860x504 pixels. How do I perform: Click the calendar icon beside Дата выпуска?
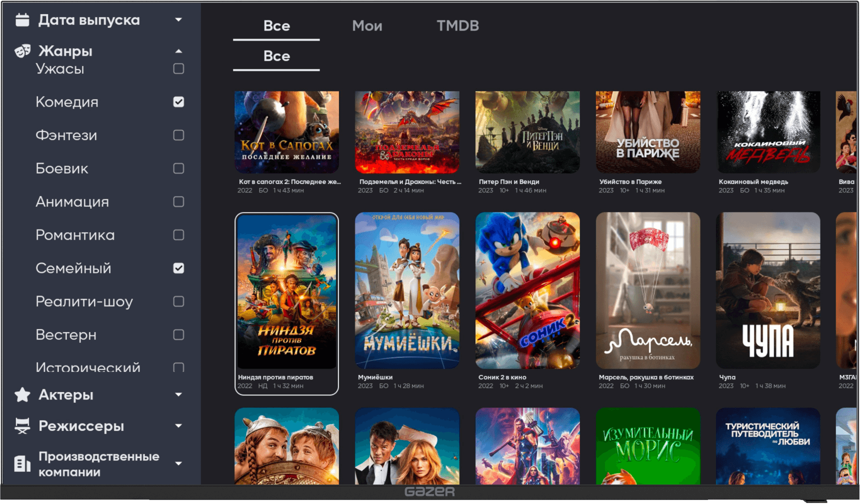(x=22, y=20)
